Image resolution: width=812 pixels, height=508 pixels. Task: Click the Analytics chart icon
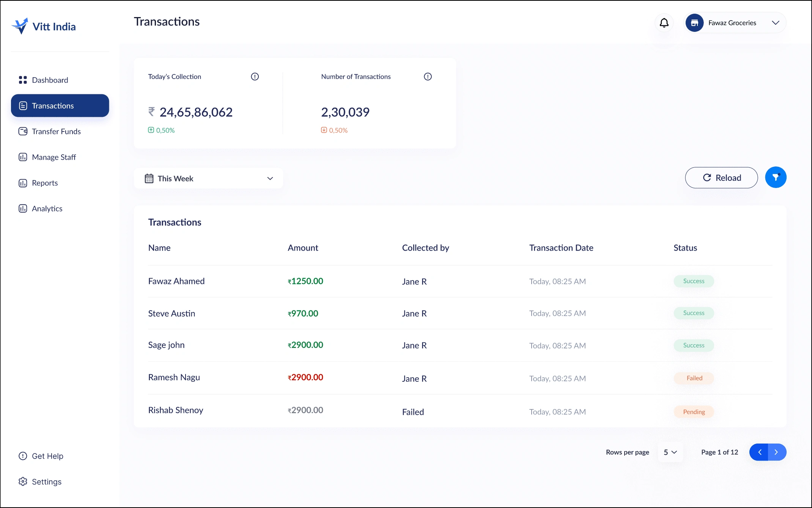pyautogui.click(x=23, y=209)
